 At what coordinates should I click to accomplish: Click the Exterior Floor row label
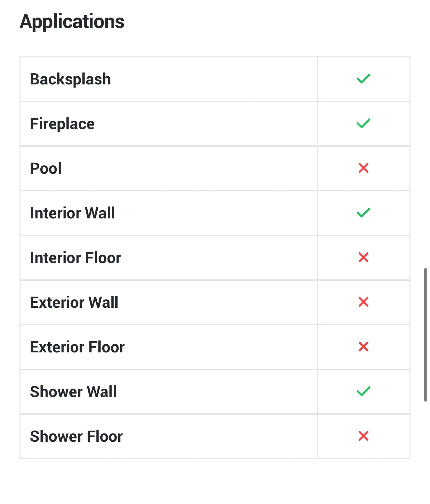pyautogui.click(x=77, y=347)
